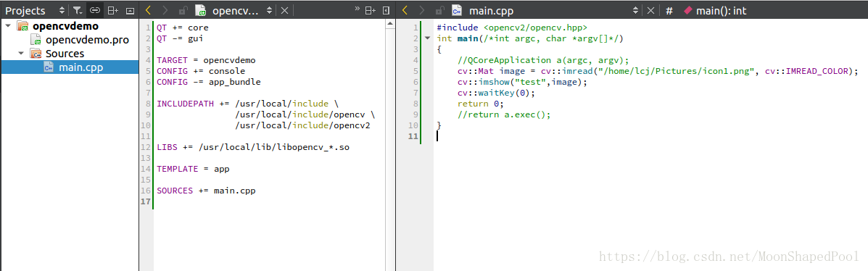The image size is (868, 271).
Task: Go forward in right editor history
Action: tap(421, 11)
